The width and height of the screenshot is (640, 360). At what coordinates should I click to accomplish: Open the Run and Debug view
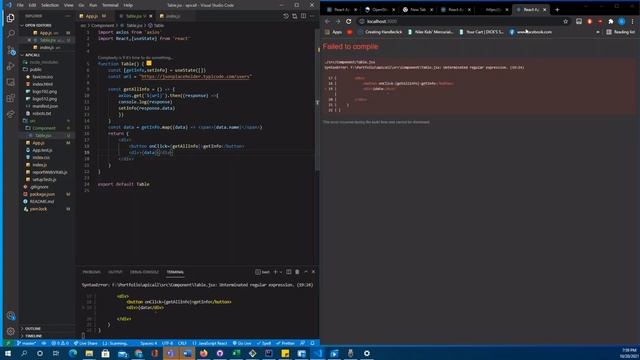click(x=11, y=66)
